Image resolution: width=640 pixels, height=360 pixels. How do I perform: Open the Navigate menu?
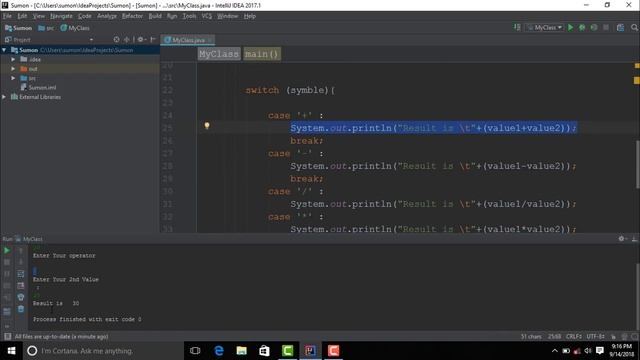(61, 16)
